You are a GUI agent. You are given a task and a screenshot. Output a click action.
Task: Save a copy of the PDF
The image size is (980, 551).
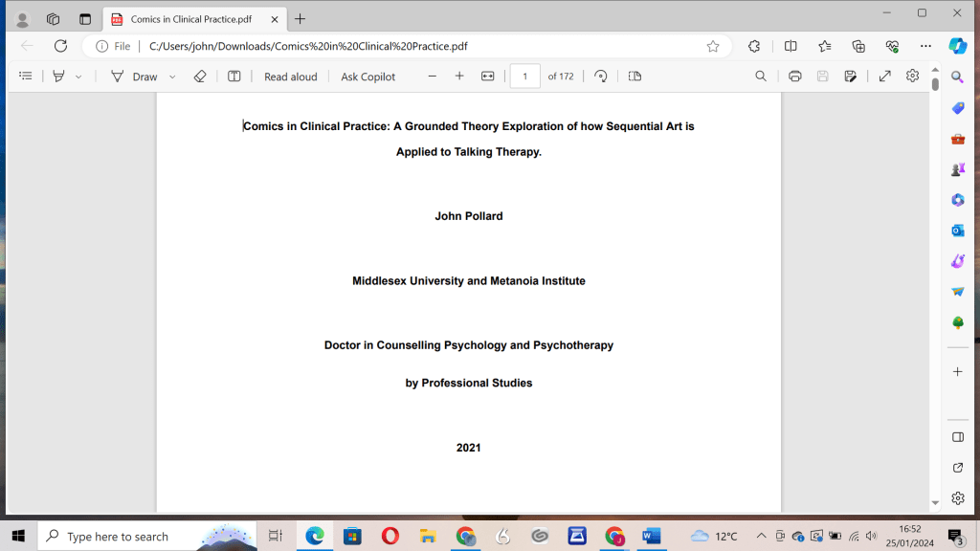[850, 76]
